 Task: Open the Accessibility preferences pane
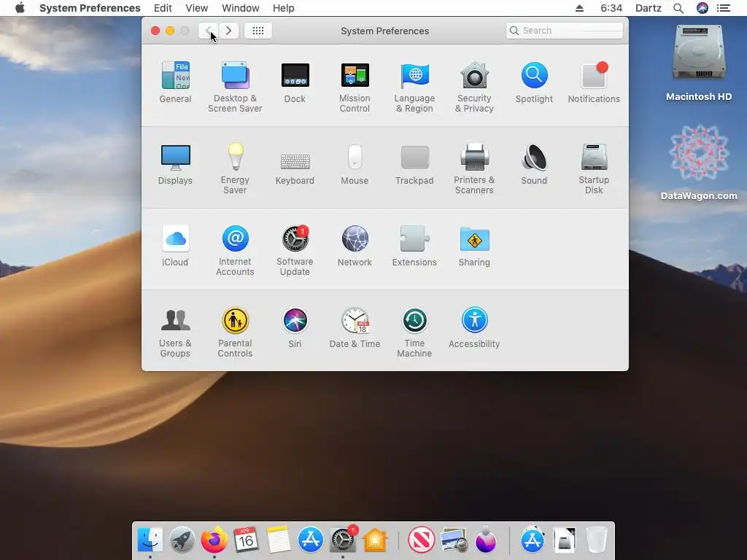tap(474, 327)
